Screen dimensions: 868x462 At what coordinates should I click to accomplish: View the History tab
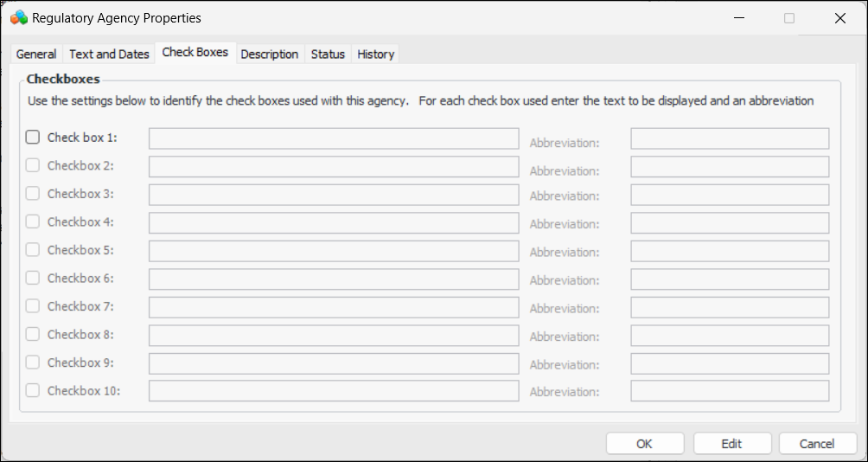click(375, 54)
